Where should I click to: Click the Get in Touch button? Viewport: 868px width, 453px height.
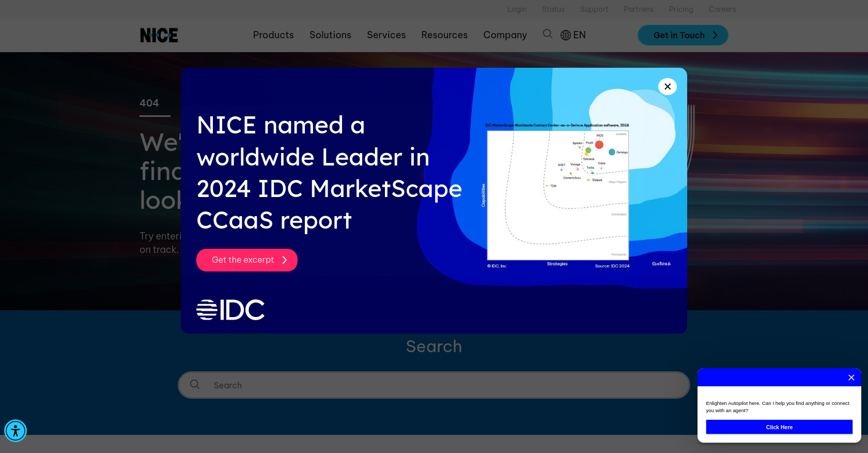click(683, 35)
